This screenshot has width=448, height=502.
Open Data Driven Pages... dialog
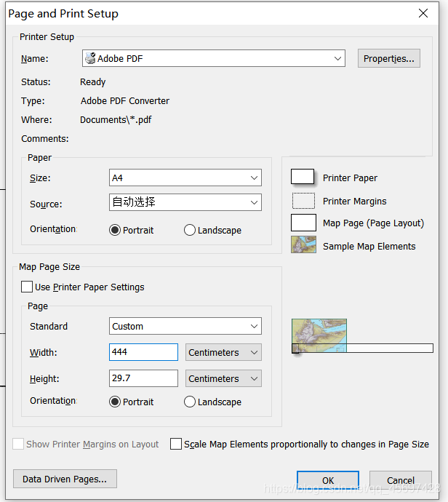point(65,479)
